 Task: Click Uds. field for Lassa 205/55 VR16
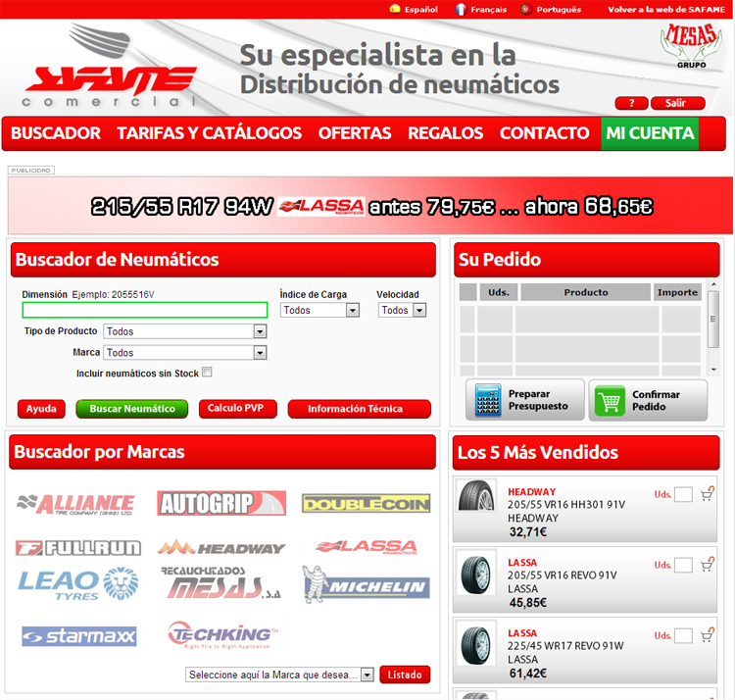(x=683, y=566)
